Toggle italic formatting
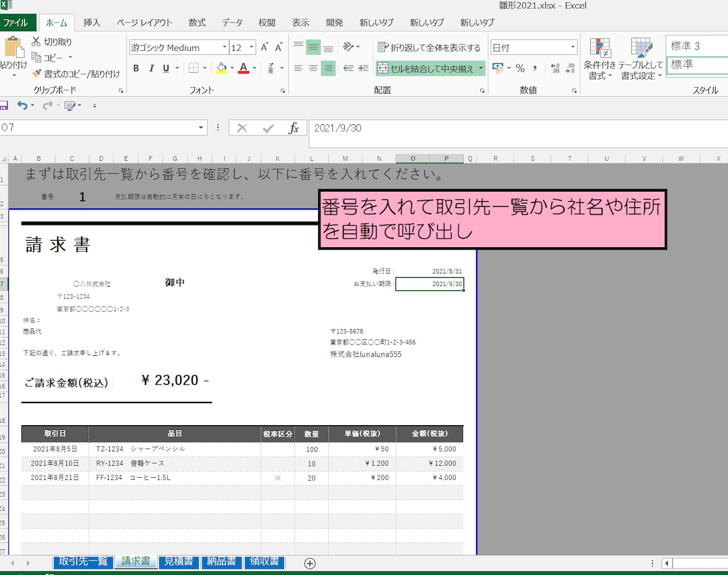 [x=152, y=68]
